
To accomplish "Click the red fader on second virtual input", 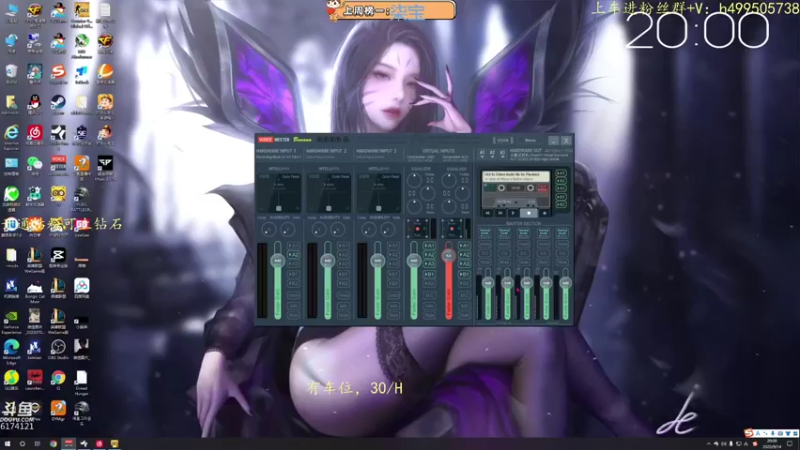I will pyautogui.click(x=448, y=255).
